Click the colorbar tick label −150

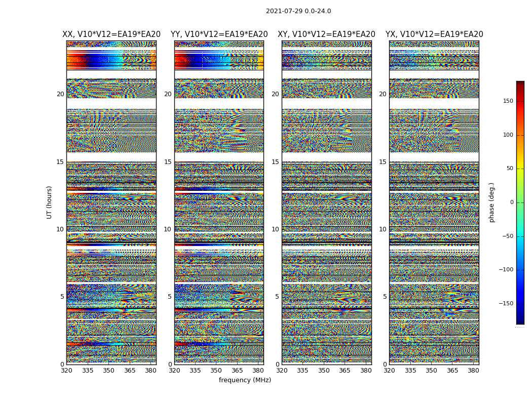click(x=506, y=303)
